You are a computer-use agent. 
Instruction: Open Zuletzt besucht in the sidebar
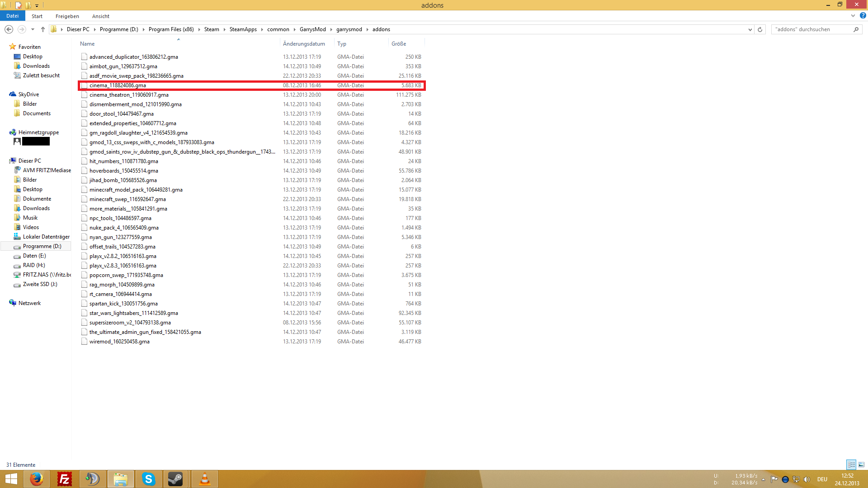(41, 75)
